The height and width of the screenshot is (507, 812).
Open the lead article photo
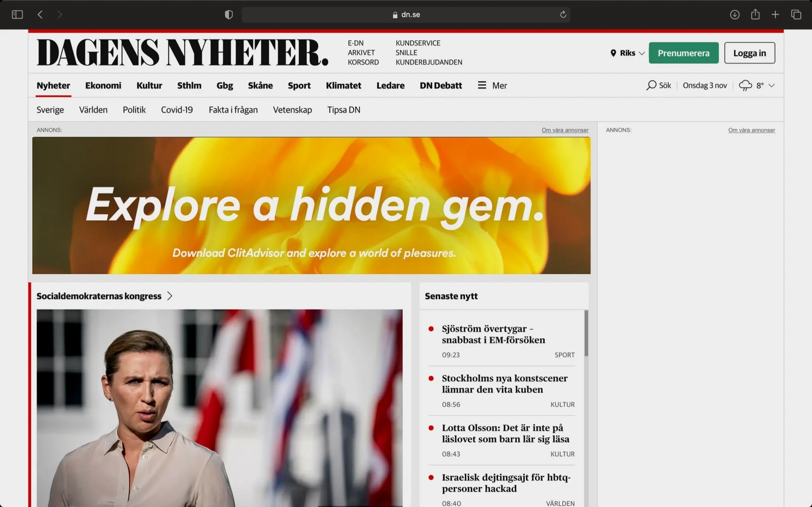[219, 408]
